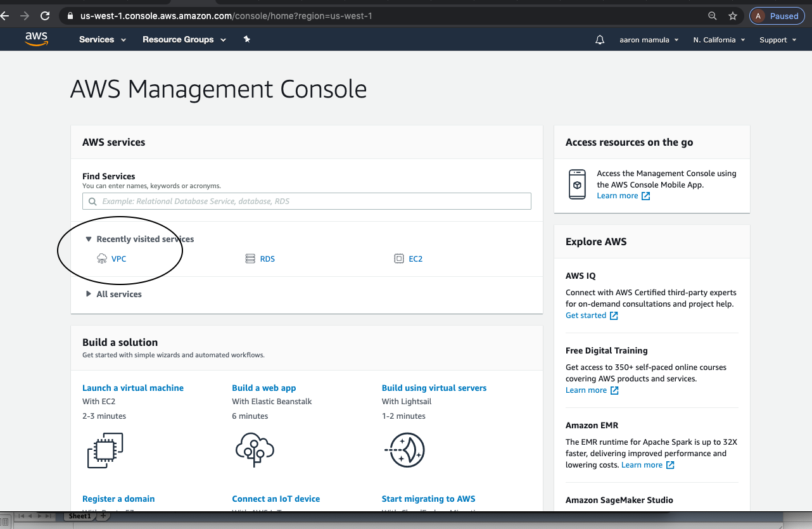Click Learn more under Amazon EMR
The height and width of the screenshot is (529, 812).
[x=647, y=465]
